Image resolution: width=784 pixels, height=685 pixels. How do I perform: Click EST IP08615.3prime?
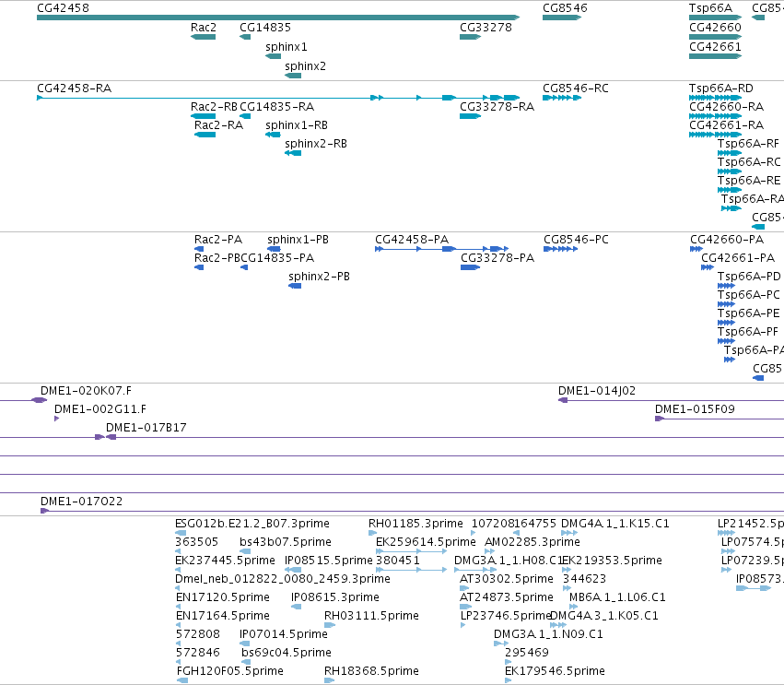point(296,607)
